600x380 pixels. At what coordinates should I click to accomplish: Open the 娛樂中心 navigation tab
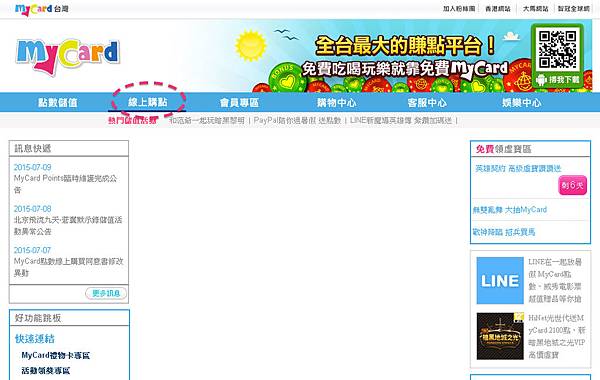click(522, 103)
